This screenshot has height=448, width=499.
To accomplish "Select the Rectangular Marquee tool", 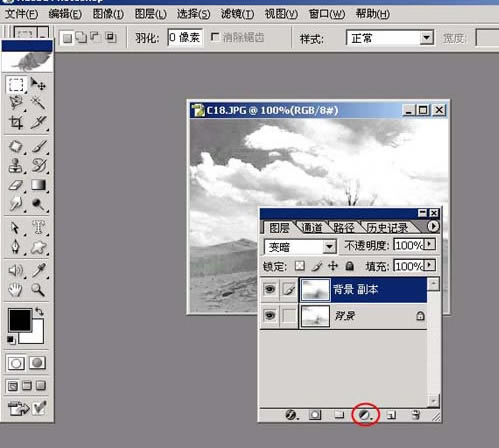I will (x=16, y=84).
